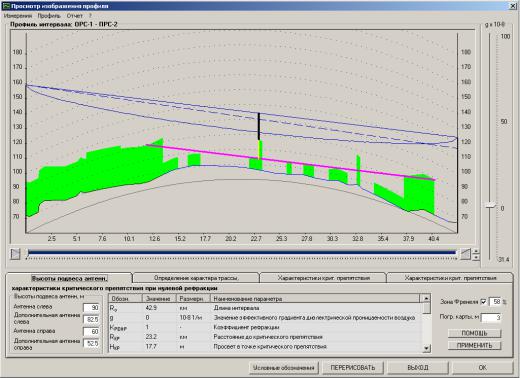The image size is (520, 378).
Task: Select the 'Высоты подвеса антенн' tab
Action: (69, 278)
